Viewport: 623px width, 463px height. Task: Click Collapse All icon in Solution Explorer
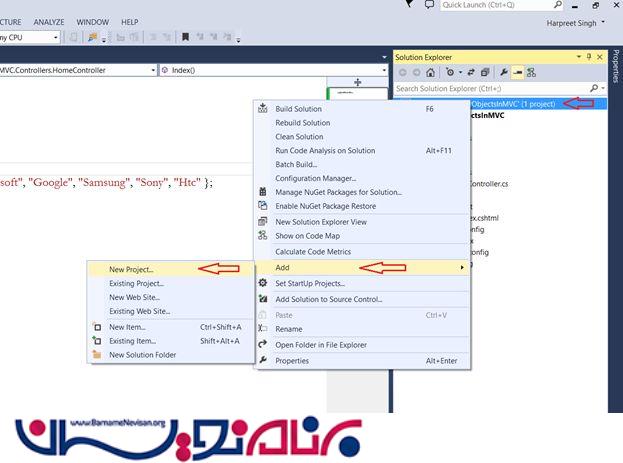point(485,72)
